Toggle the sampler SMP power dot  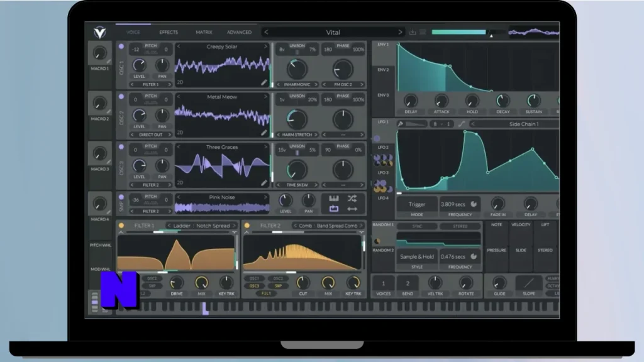pos(121,197)
